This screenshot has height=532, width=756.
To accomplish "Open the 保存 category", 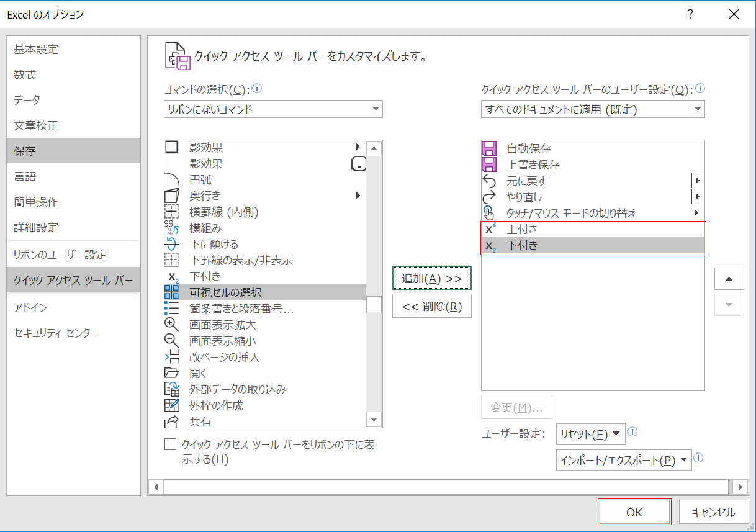I will 74,151.
